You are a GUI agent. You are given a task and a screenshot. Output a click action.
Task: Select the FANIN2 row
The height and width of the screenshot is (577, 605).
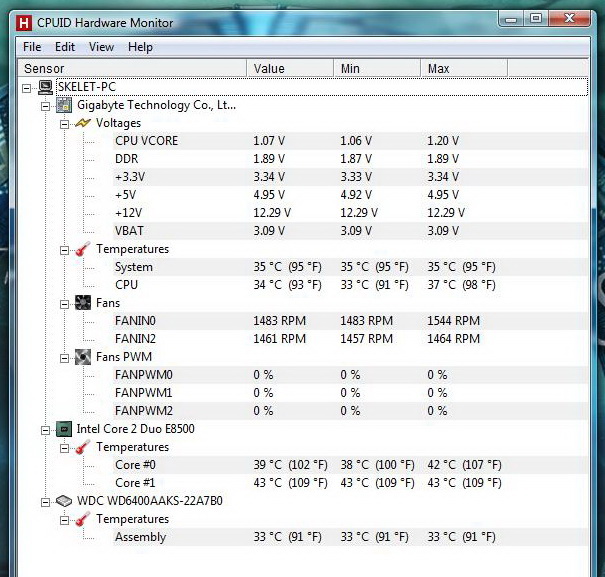350,339
